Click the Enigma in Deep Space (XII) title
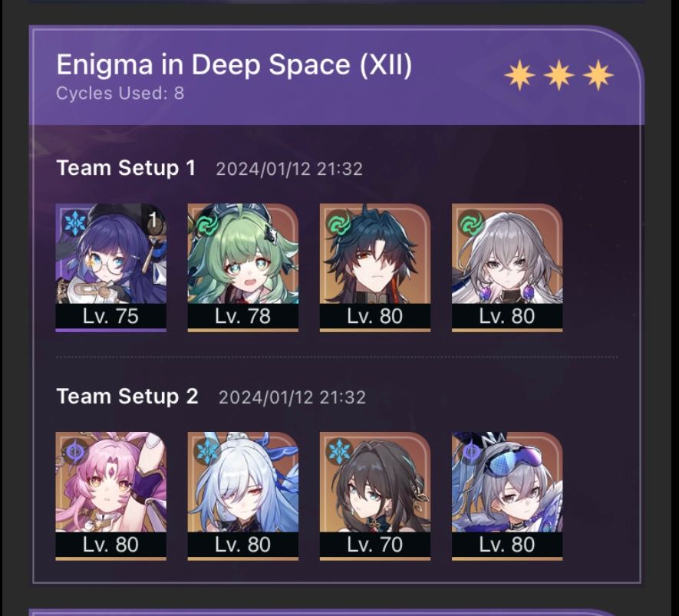The height and width of the screenshot is (616, 679). [234, 65]
